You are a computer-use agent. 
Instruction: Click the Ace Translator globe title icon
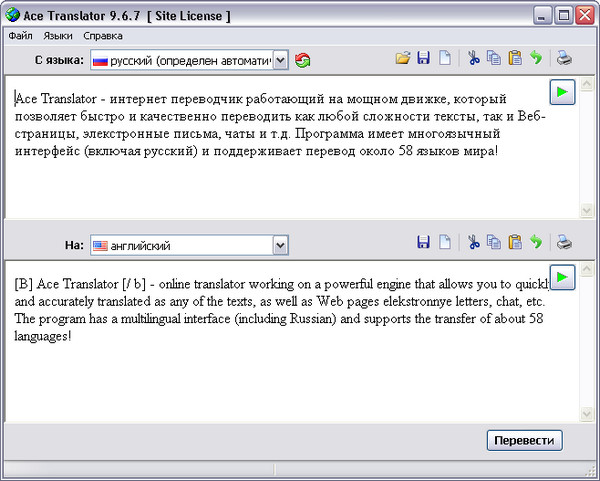[x=12, y=15]
